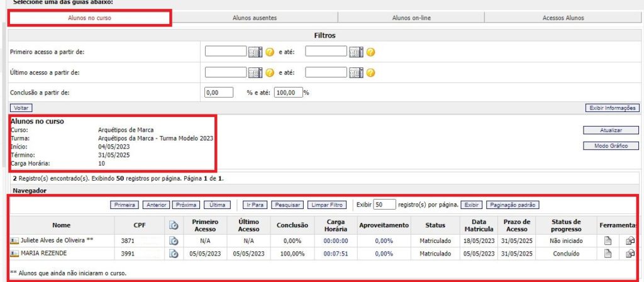Click clock history icon in MARIA REZENDE's row
The image size is (644, 282).
pyautogui.click(x=174, y=254)
